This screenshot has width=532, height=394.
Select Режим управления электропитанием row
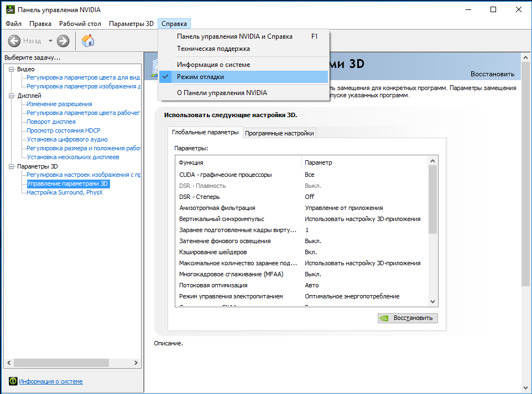301,296
